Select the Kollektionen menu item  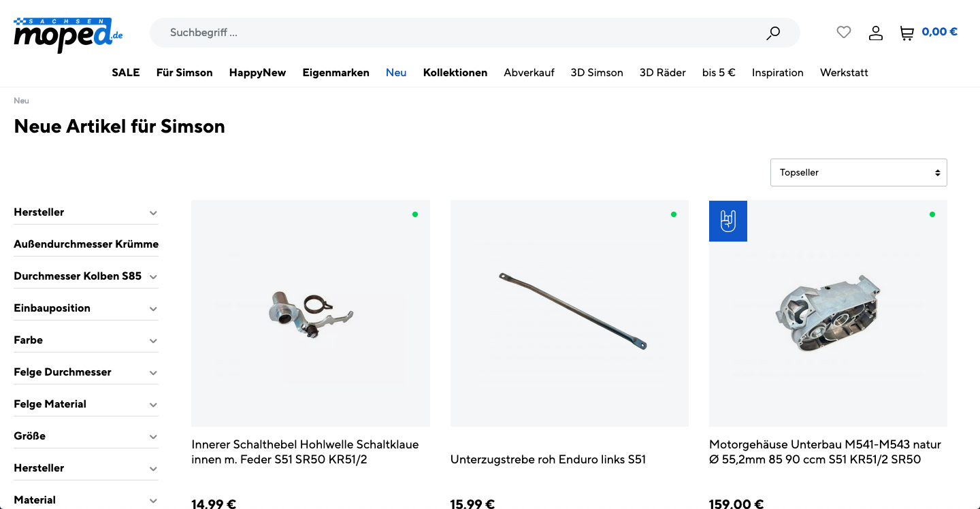pyautogui.click(x=455, y=72)
